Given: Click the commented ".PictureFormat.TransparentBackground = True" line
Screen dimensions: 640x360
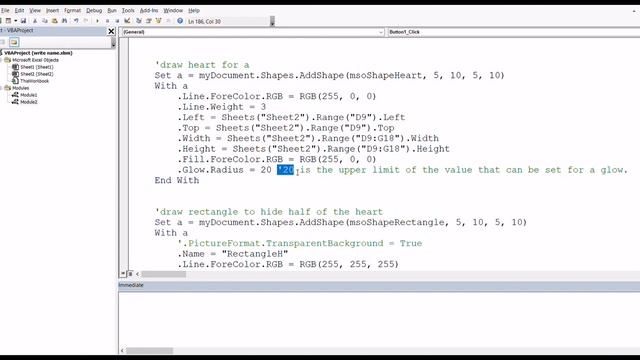Looking at the screenshot, I should 300,243.
